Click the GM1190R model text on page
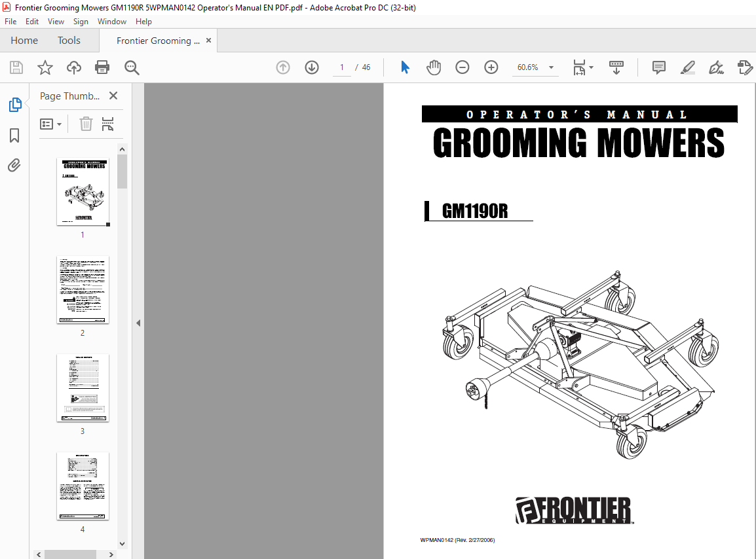The width and height of the screenshot is (756, 559). pyautogui.click(x=475, y=211)
